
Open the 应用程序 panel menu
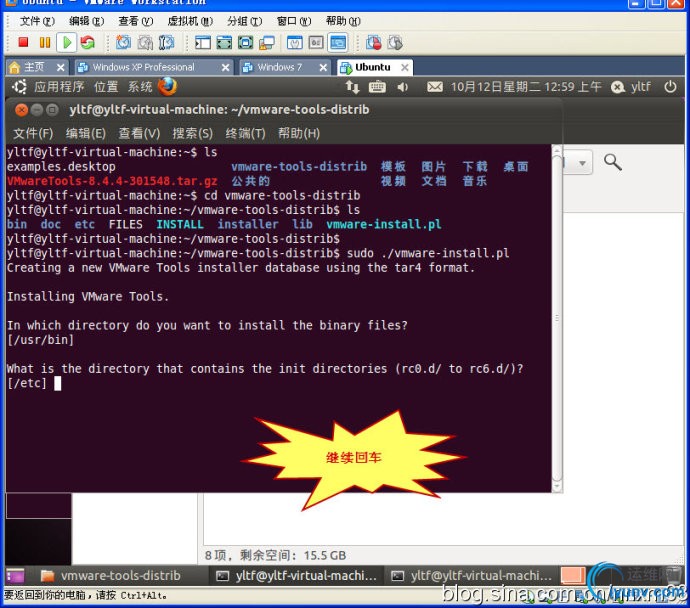pyautogui.click(x=59, y=87)
